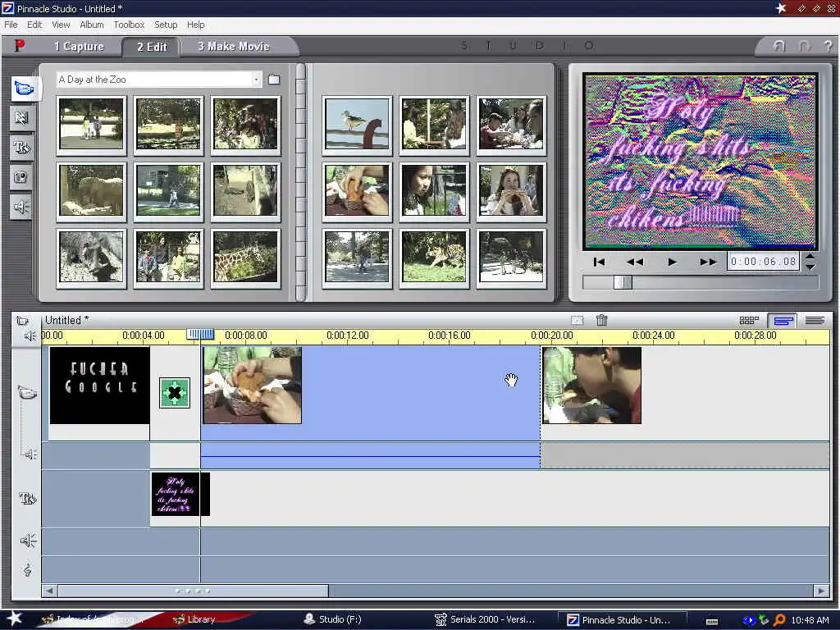Open the audio toolbox speaker icon

[30, 336]
